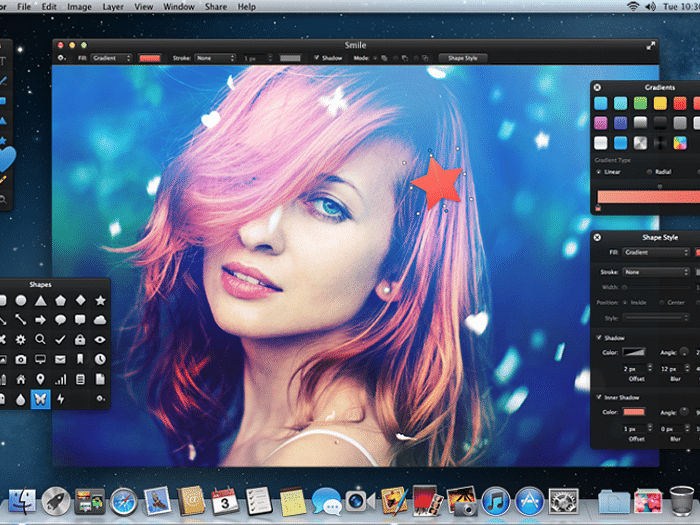Screen dimensions: 700x525
Task: Click the lightning bolt shape
Action: [60, 398]
